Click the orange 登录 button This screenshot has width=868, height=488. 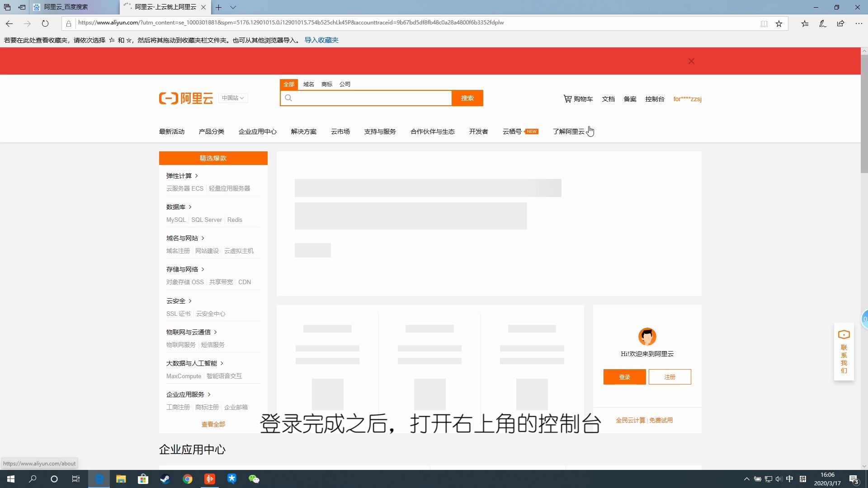pyautogui.click(x=624, y=377)
